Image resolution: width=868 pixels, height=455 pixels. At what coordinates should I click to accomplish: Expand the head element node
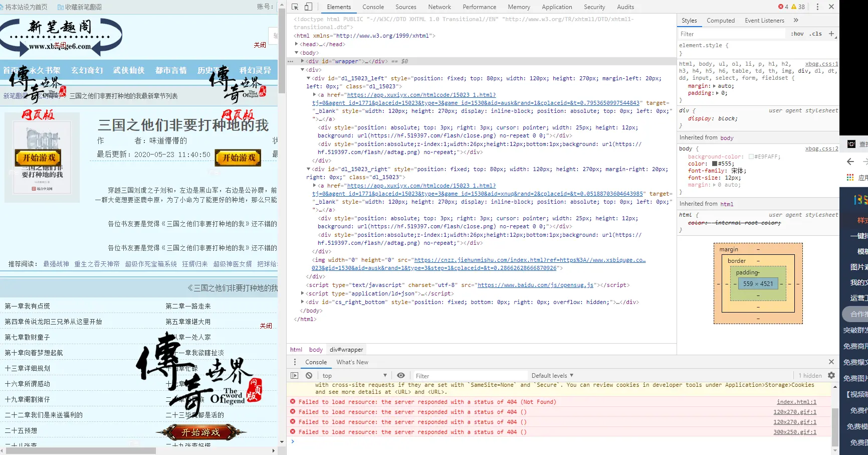[297, 44]
